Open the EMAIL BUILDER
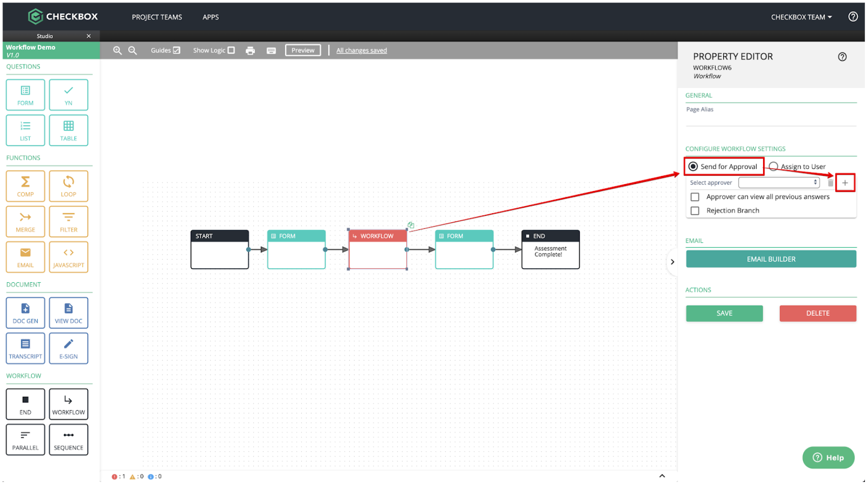 tap(771, 260)
